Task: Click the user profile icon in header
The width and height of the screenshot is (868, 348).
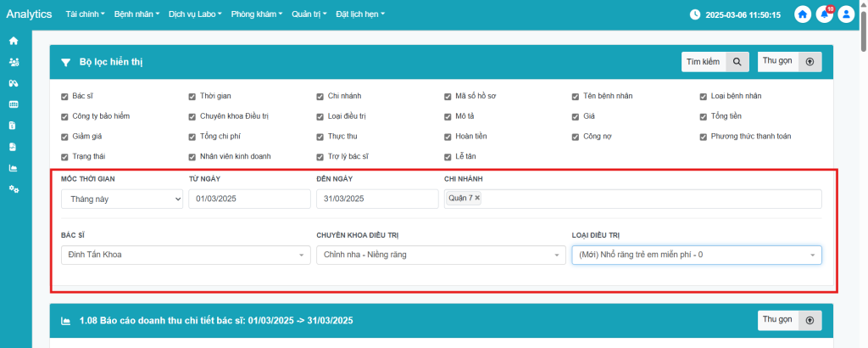Action: (846, 14)
